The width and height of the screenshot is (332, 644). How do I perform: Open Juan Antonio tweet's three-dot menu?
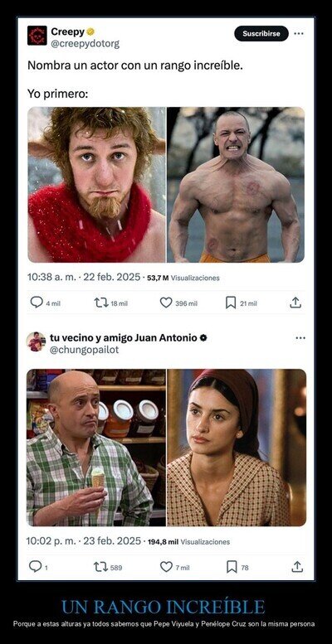pyautogui.click(x=300, y=338)
